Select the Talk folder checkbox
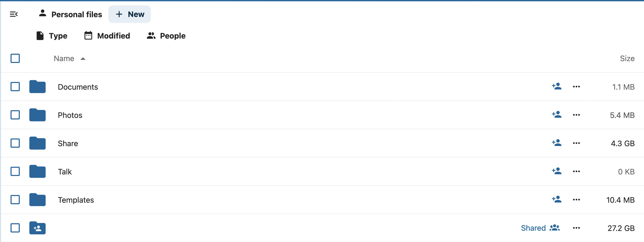Image resolution: width=644 pixels, height=242 pixels. 15,171
